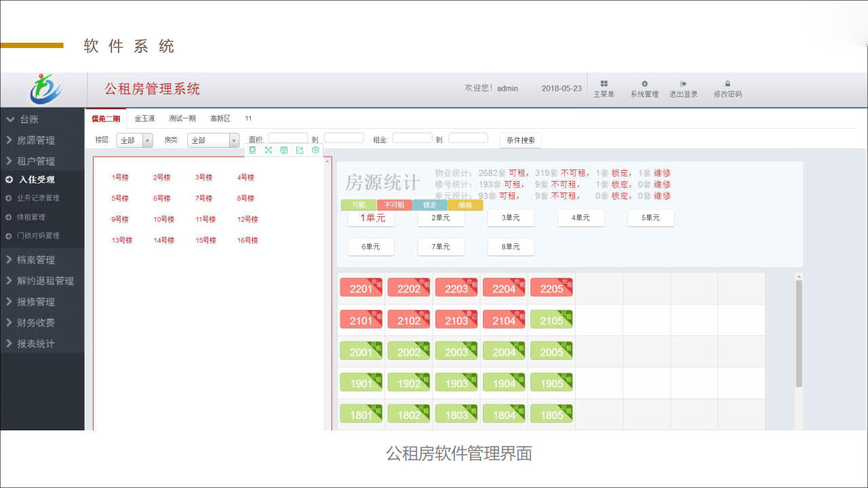Click the 修改密码 lock icon
Image resolution: width=868 pixels, height=488 pixels.
coord(728,84)
